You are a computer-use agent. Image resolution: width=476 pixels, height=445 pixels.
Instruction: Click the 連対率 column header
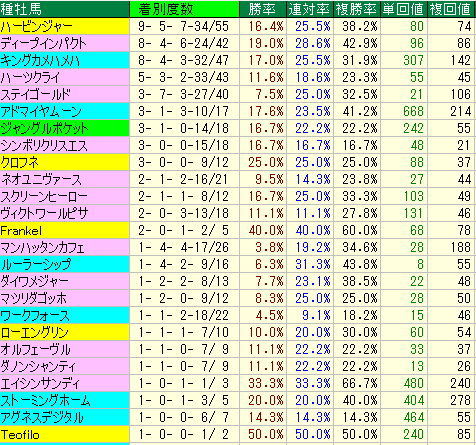[x=309, y=9]
